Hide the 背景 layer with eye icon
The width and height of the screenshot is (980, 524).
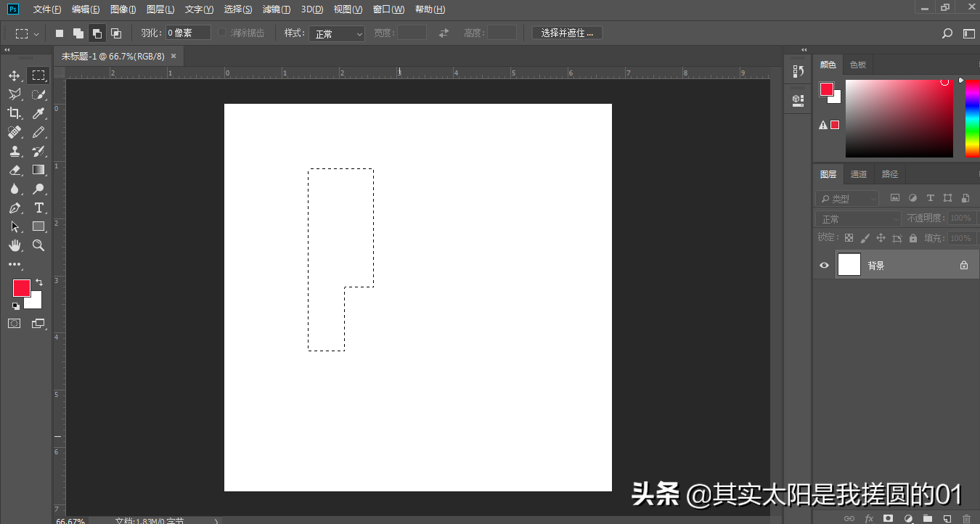coord(824,266)
